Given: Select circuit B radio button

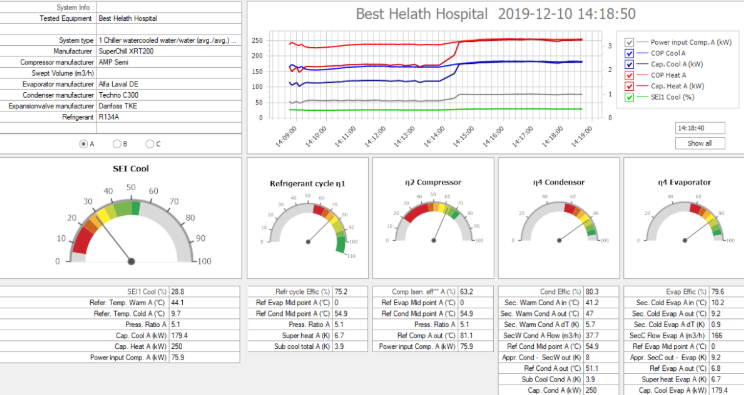Looking at the screenshot, I should click(x=117, y=144).
